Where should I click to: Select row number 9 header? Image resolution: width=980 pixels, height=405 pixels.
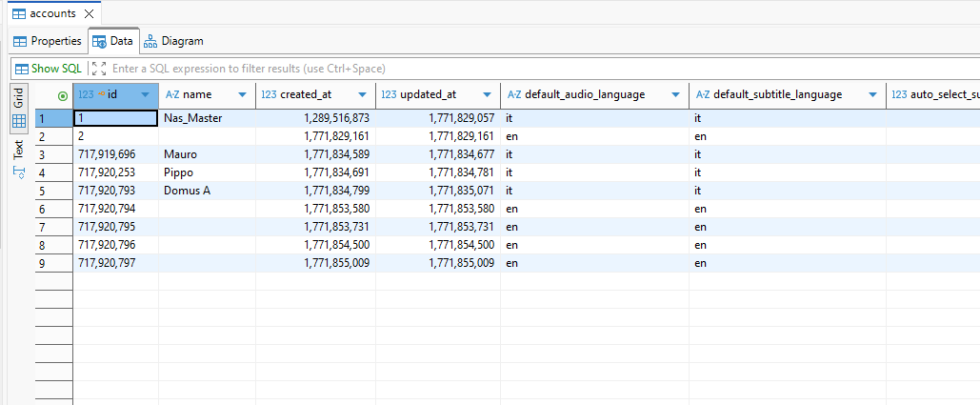pyautogui.click(x=53, y=263)
